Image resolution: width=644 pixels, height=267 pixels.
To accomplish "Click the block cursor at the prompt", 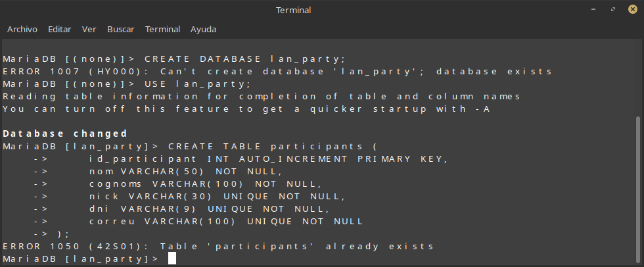I will [172, 258].
